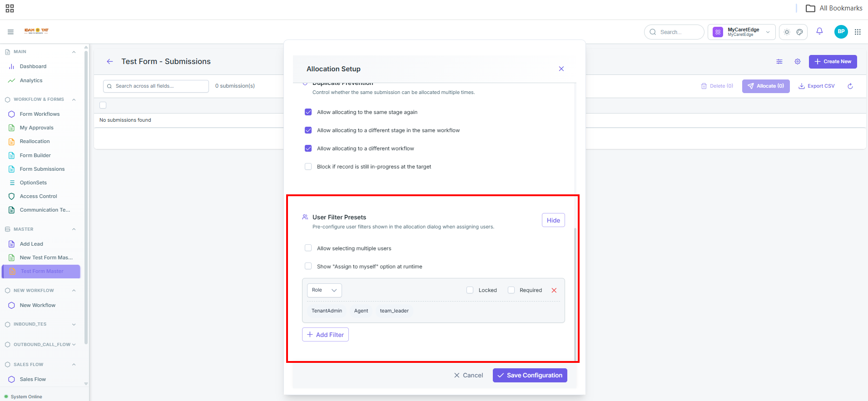Toggle allocating to different stage in same workflow
Screen dimensions: 868x401
click(308, 130)
